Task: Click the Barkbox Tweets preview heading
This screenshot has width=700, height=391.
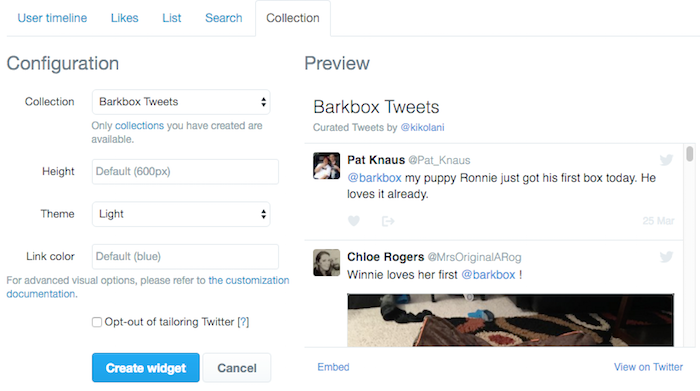Action: [376, 107]
